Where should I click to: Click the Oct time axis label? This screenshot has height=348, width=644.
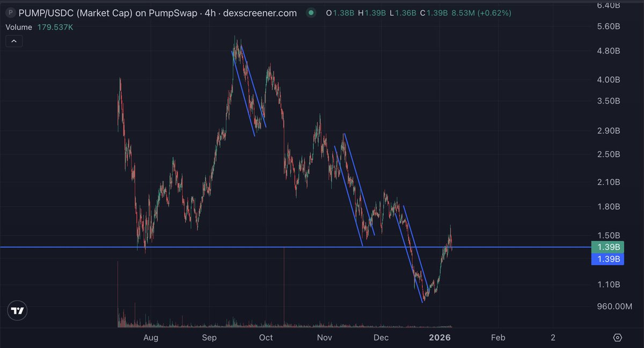pyautogui.click(x=266, y=338)
